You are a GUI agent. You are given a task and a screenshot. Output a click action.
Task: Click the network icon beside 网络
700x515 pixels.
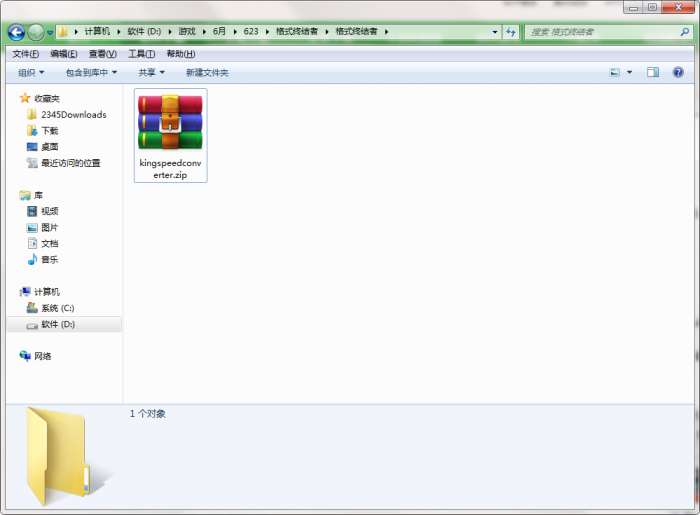pos(25,356)
